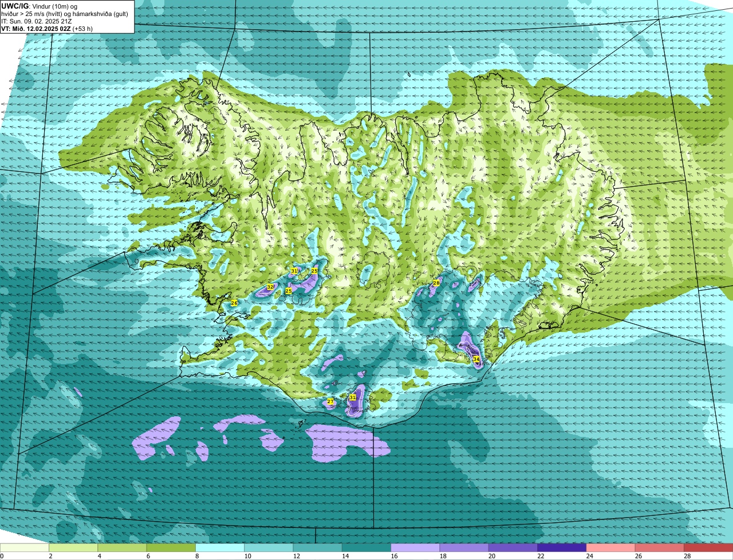Click the yellow gust label 28

coord(436,283)
